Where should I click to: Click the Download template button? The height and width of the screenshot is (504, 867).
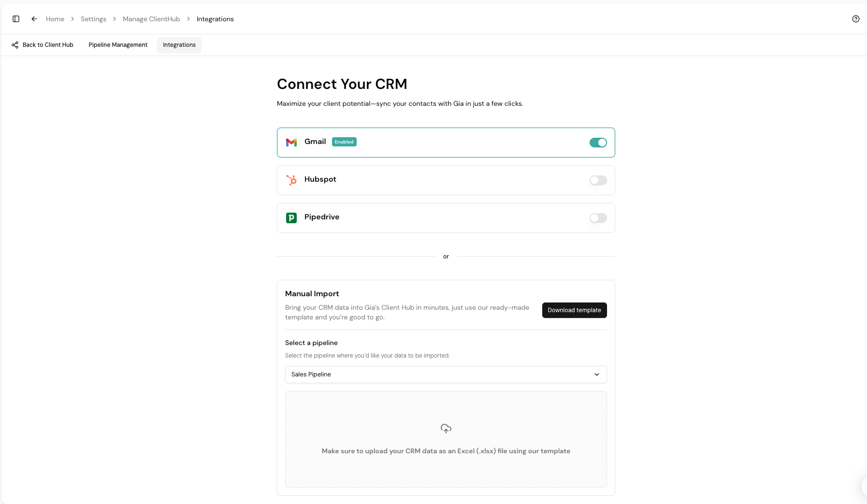[575, 310]
